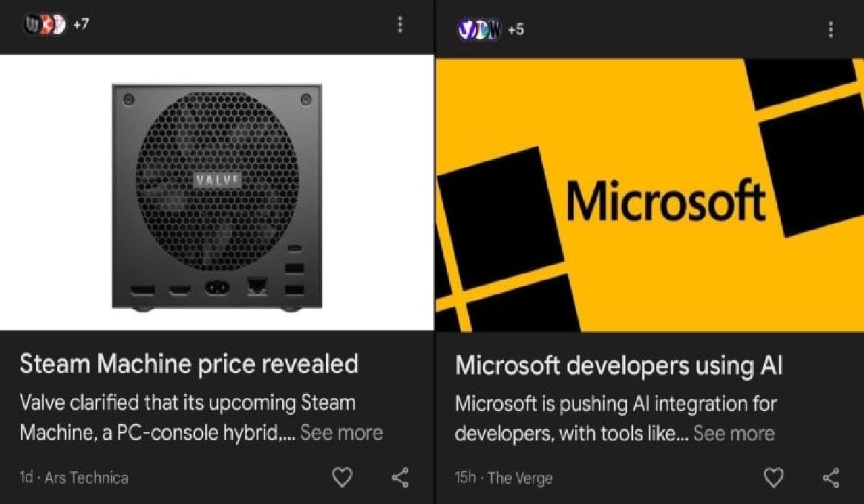The image size is (864, 504).
Task: Open share options for the Steam Machine story
Action: (x=400, y=477)
